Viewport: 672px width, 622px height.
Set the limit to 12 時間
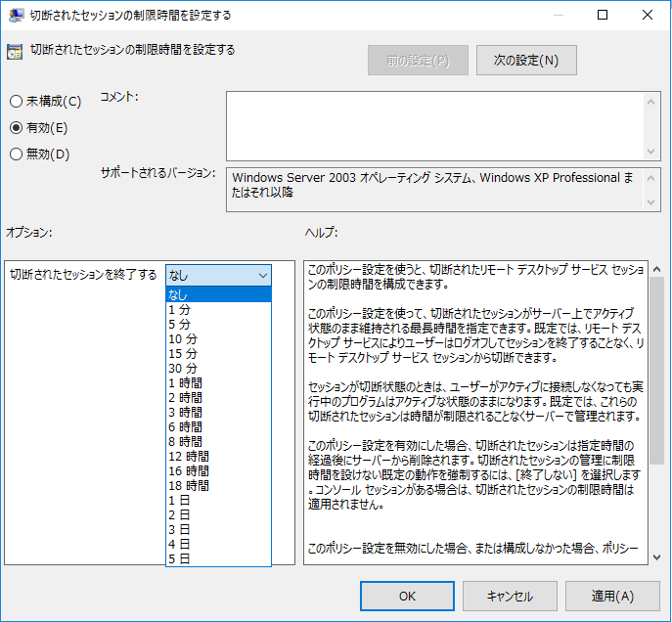pyautogui.click(x=218, y=456)
